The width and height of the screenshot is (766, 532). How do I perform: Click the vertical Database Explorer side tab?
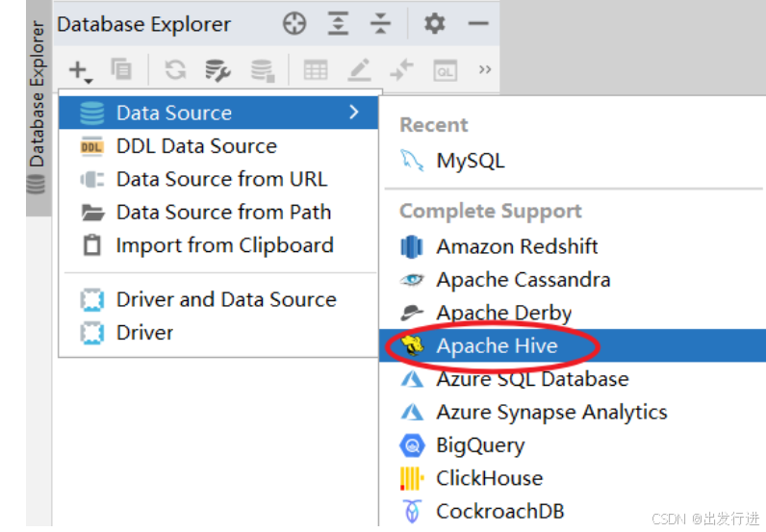(x=38, y=108)
